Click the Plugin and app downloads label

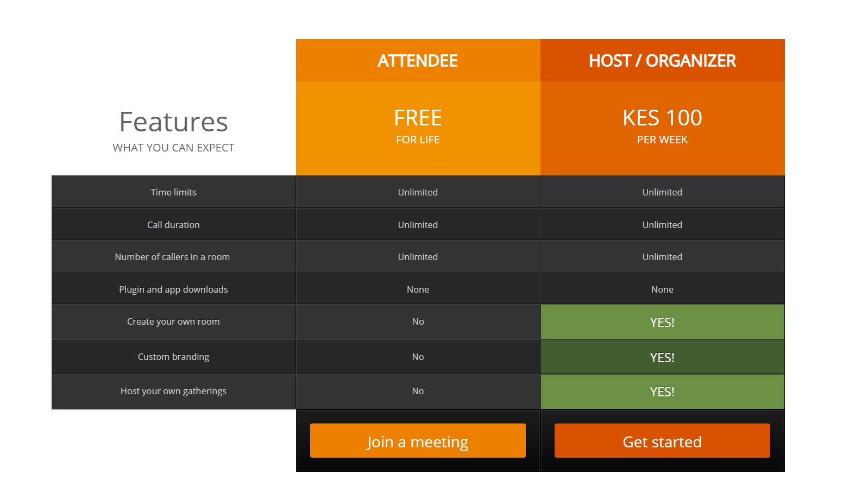tap(173, 289)
